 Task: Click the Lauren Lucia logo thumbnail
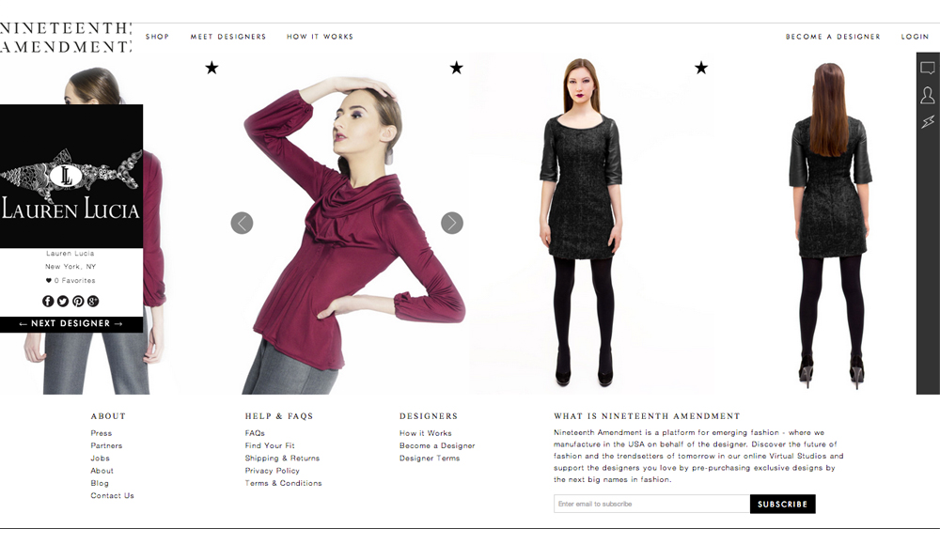click(71, 176)
